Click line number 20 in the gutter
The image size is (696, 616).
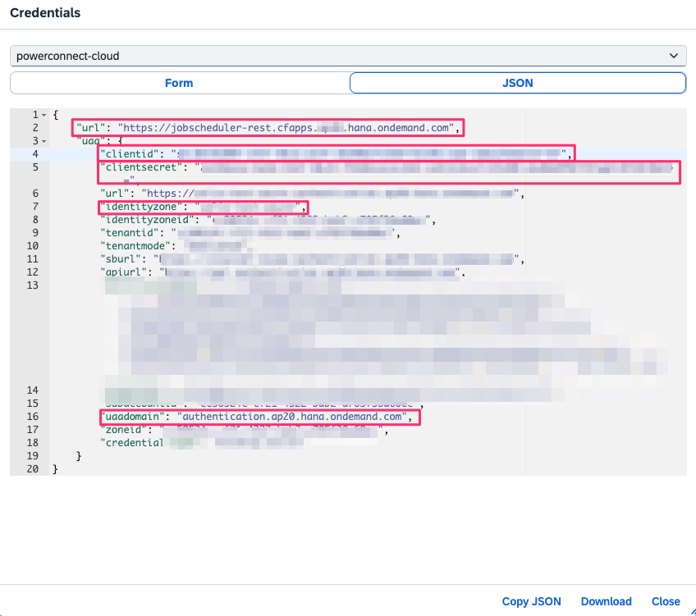(33, 469)
